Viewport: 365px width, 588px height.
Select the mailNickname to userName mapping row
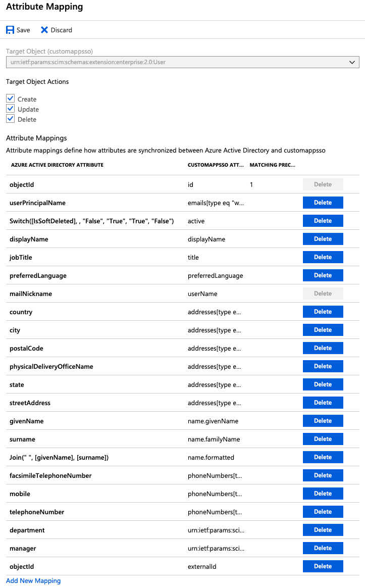(x=101, y=293)
